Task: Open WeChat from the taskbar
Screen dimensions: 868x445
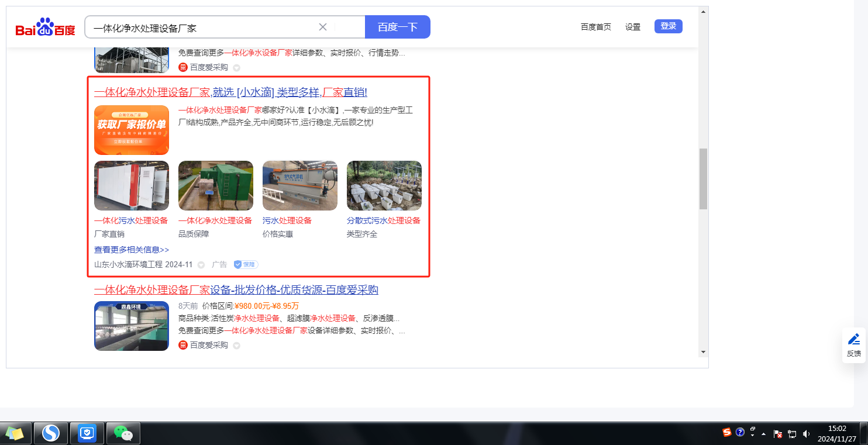Action: (123, 433)
